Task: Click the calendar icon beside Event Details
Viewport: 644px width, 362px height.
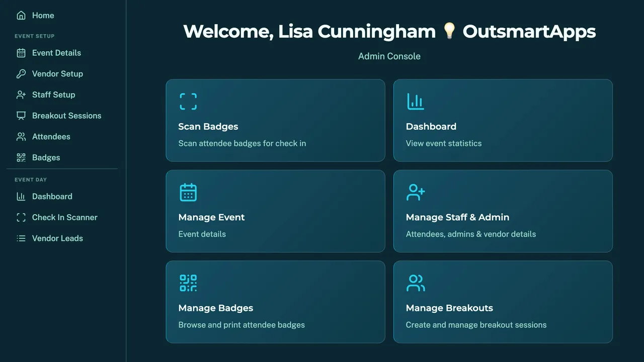Action: point(21,53)
